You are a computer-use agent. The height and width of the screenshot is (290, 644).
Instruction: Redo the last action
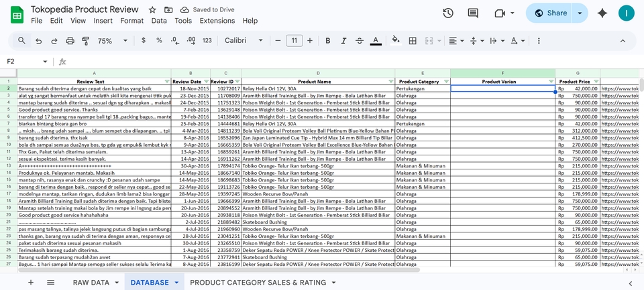54,41
